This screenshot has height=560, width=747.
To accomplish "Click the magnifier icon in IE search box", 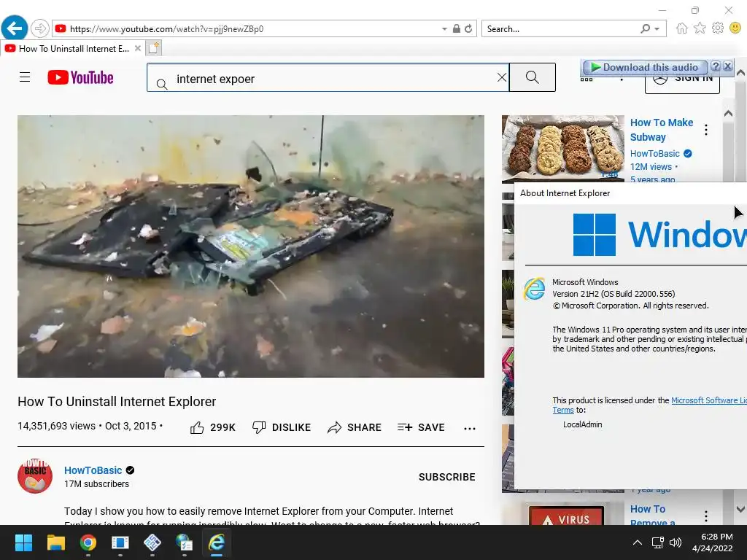I will (646, 28).
